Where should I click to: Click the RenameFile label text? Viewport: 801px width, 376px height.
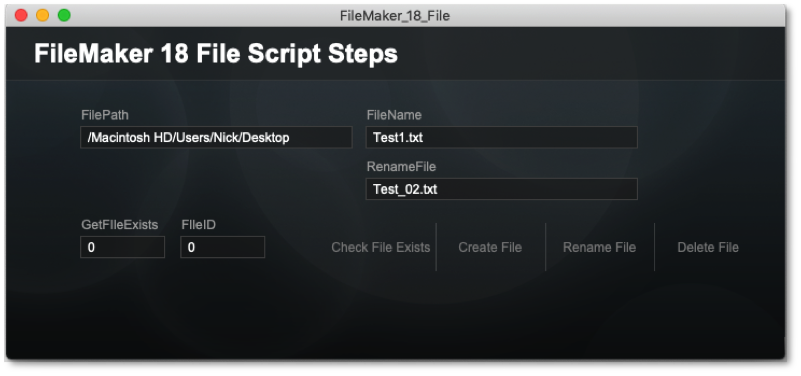point(401,167)
